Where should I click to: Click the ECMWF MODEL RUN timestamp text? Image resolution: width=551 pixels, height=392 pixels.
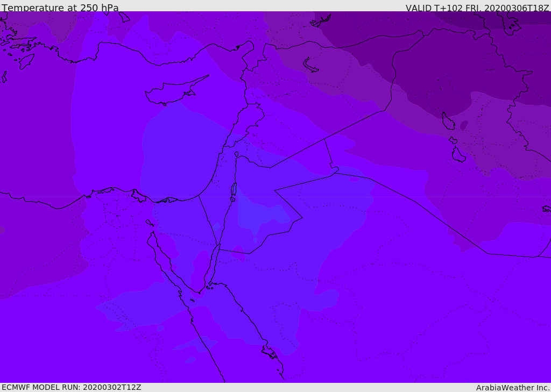(x=71, y=387)
